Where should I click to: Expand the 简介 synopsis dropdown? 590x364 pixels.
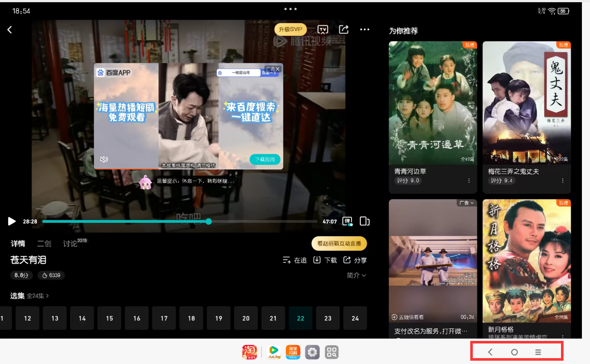pos(356,275)
